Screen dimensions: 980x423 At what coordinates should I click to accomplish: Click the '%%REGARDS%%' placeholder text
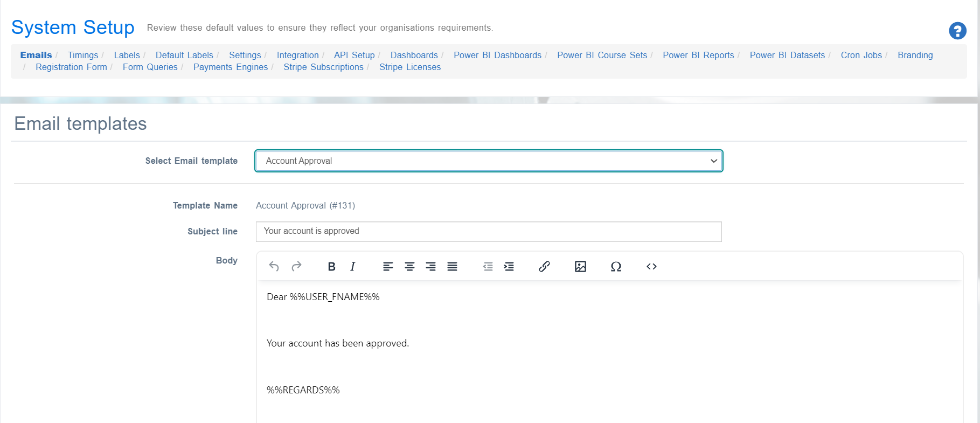[x=303, y=390]
